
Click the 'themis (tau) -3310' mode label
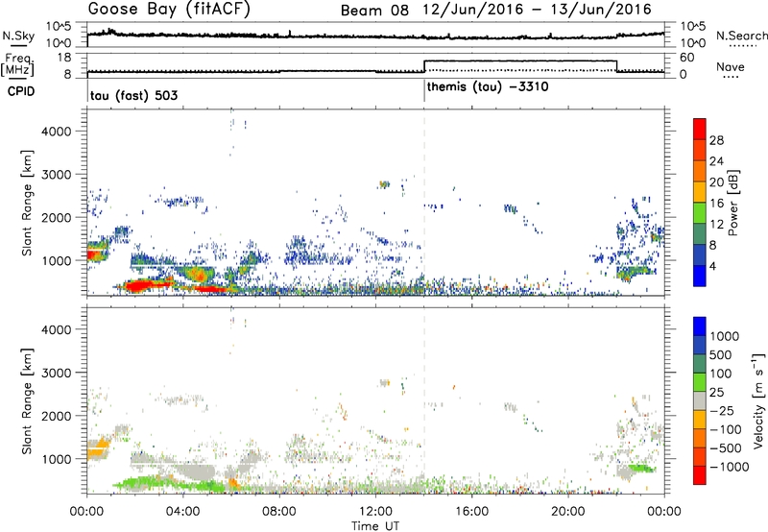[x=488, y=87]
